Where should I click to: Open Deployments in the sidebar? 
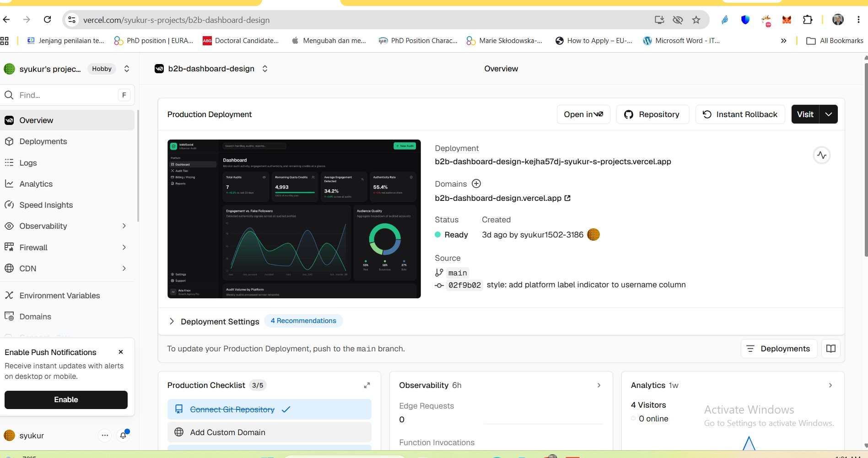tap(68, 141)
